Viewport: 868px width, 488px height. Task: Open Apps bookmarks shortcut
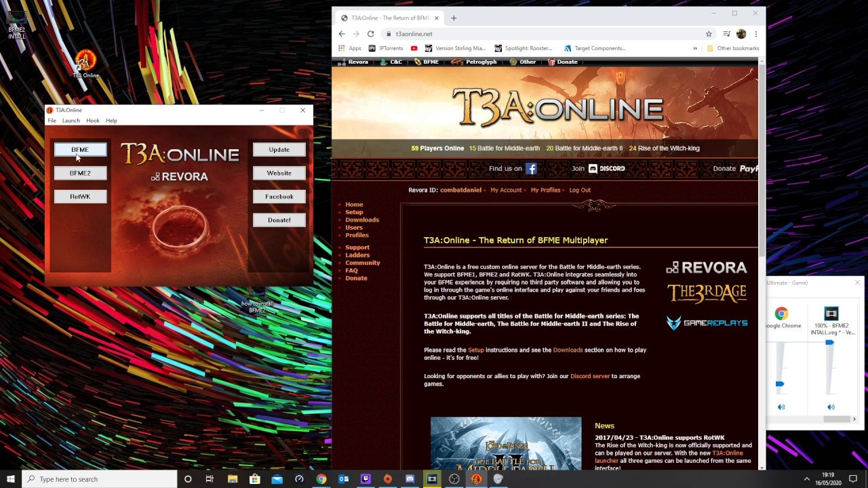tap(350, 48)
